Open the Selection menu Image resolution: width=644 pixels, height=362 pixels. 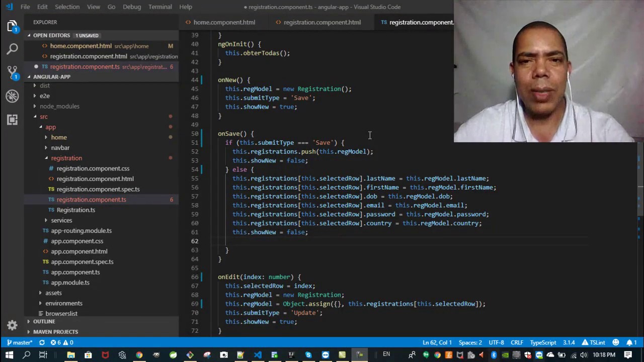point(67,7)
